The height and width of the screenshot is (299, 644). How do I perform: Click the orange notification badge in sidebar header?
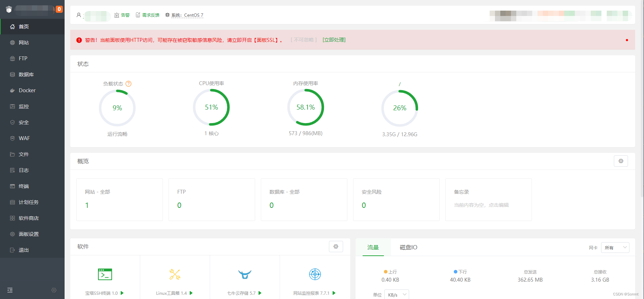[x=59, y=9]
